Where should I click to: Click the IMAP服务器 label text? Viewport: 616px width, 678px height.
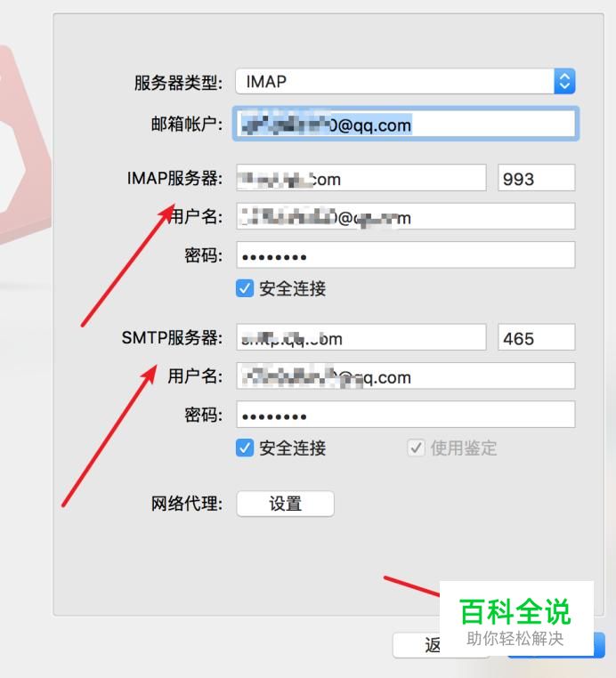[174, 178]
